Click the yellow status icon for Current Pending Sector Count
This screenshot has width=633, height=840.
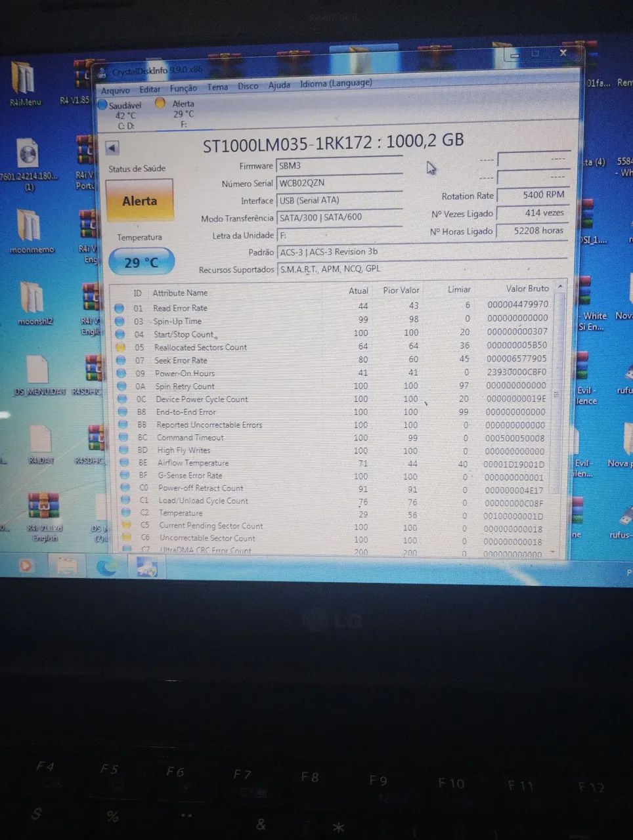pyautogui.click(x=126, y=525)
